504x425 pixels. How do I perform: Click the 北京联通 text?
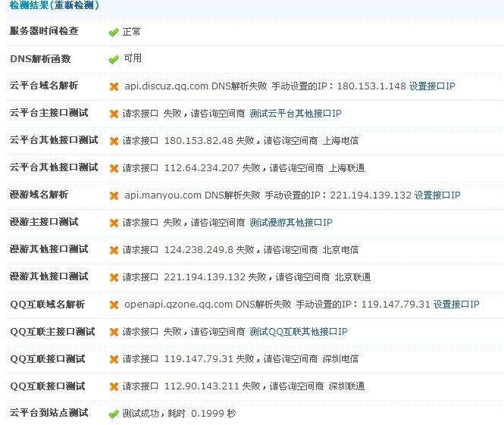tap(352, 277)
